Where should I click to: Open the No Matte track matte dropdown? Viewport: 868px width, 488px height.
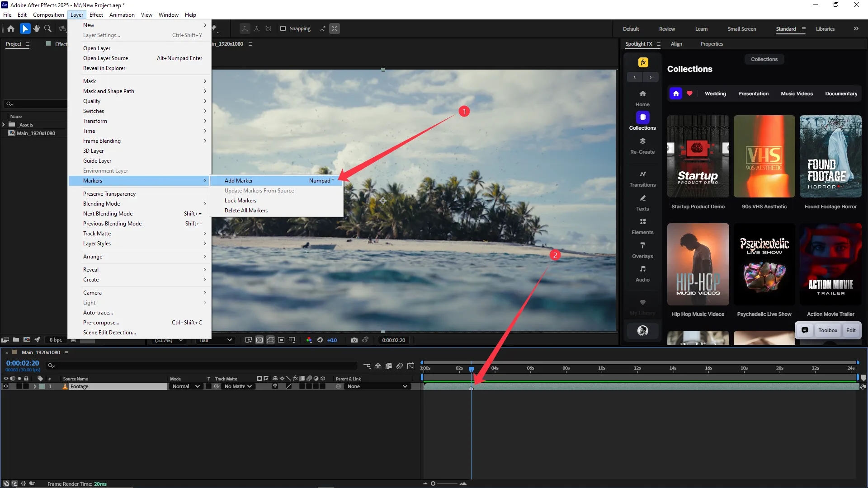click(x=238, y=386)
